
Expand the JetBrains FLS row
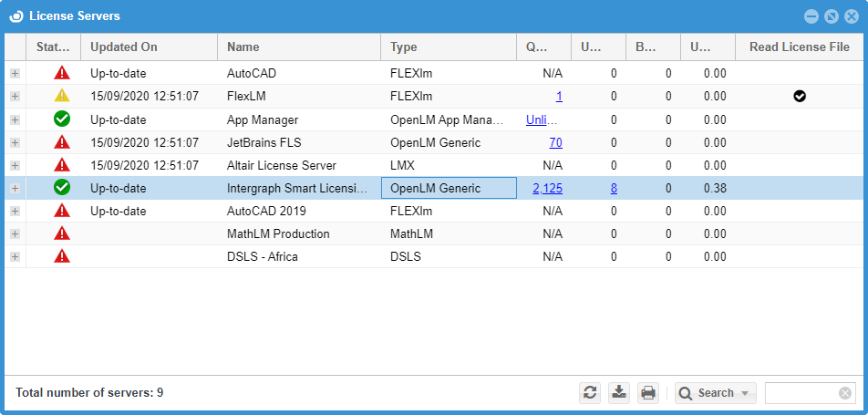[x=15, y=142]
